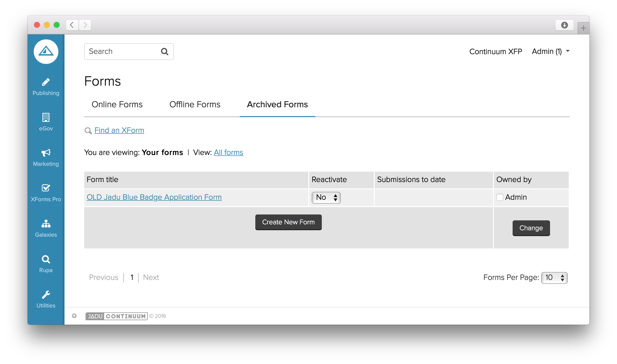Open XForms Pro checkmark icon
Screen dimensions: 617x364
(x=46, y=188)
